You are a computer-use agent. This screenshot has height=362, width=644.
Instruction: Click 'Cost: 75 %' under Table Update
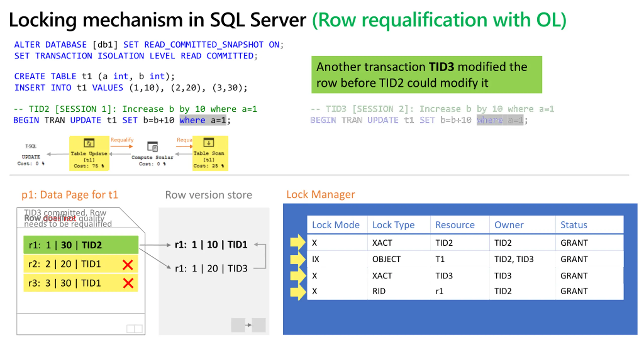pos(89,166)
